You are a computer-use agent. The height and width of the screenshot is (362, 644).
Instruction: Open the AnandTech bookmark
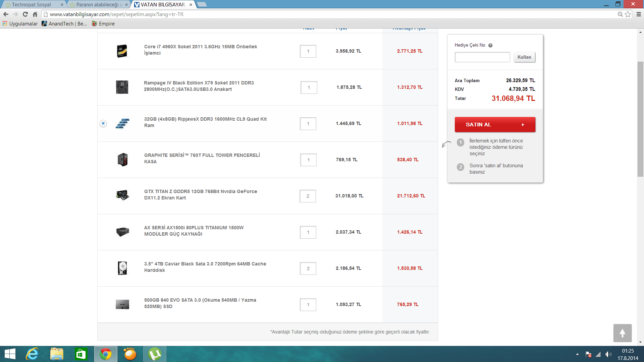point(64,23)
